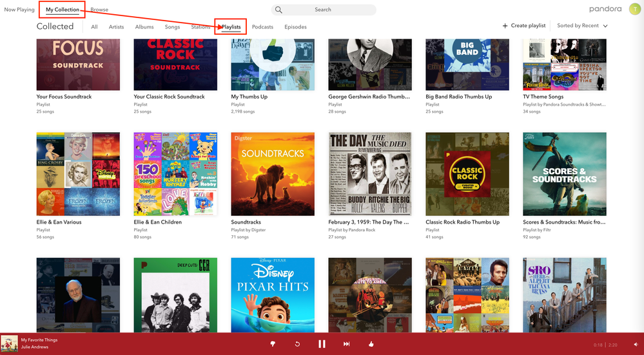The height and width of the screenshot is (355, 644).
Task: Click the thumbs down icon in player bar
Action: [x=273, y=344]
